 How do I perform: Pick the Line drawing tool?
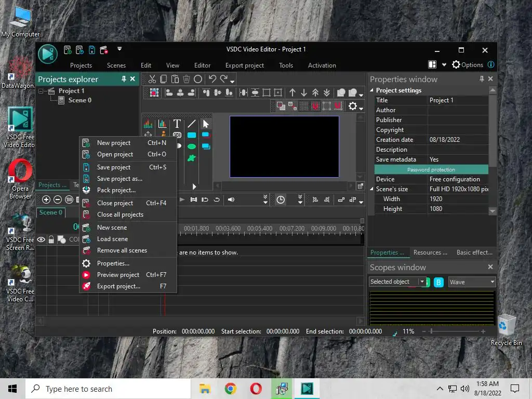192,124
